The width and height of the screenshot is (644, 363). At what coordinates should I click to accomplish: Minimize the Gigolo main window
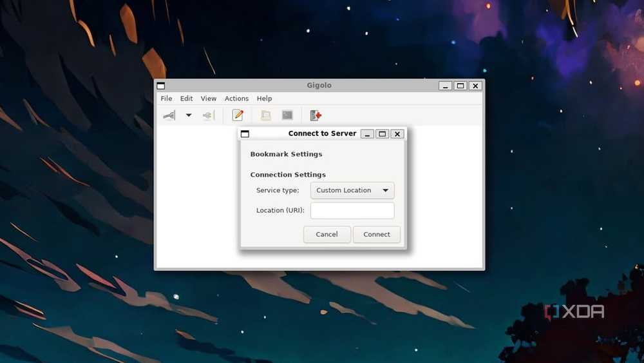pyautogui.click(x=445, y=86)
